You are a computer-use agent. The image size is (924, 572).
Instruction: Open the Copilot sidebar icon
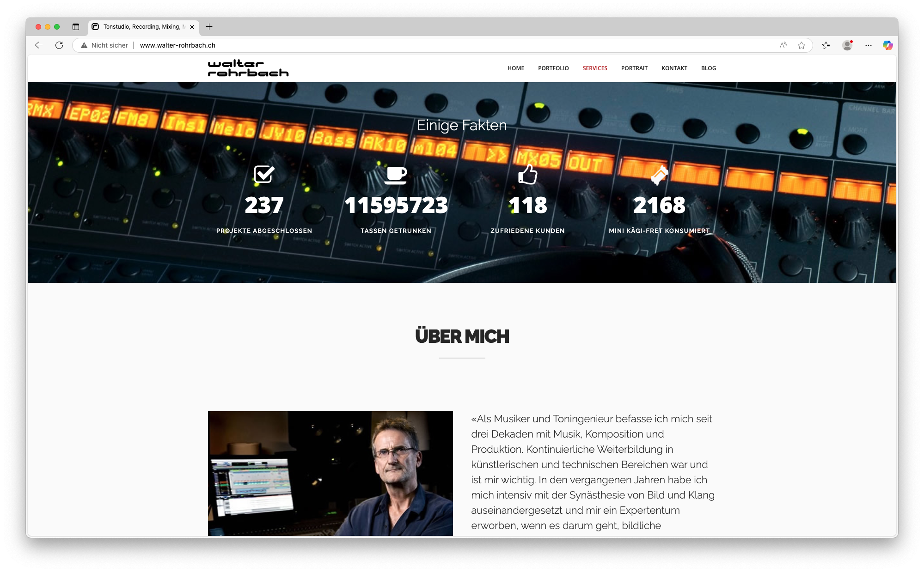[887, 45]
